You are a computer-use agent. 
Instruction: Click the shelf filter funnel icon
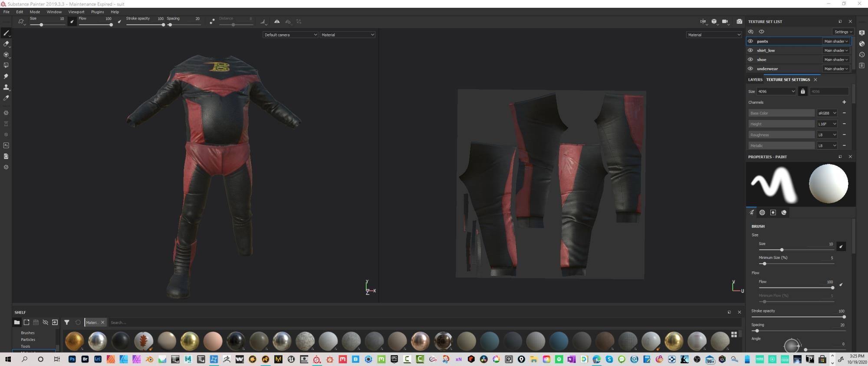click(x=67, y=322)
